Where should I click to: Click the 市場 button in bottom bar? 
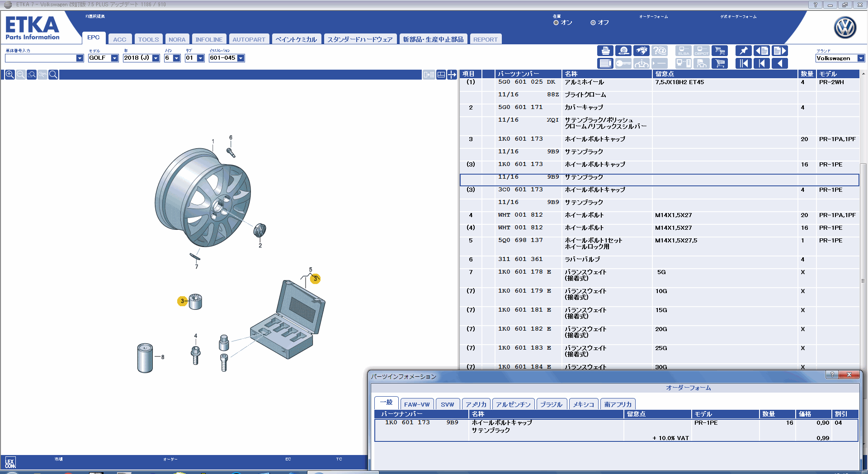click(59, 459)
